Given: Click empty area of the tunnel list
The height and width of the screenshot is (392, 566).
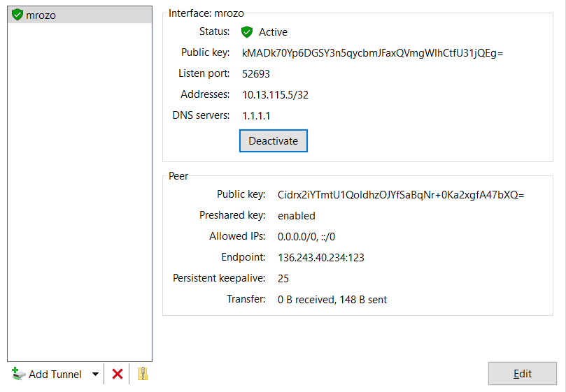Looking at the screenshot, I should (79, 196).
